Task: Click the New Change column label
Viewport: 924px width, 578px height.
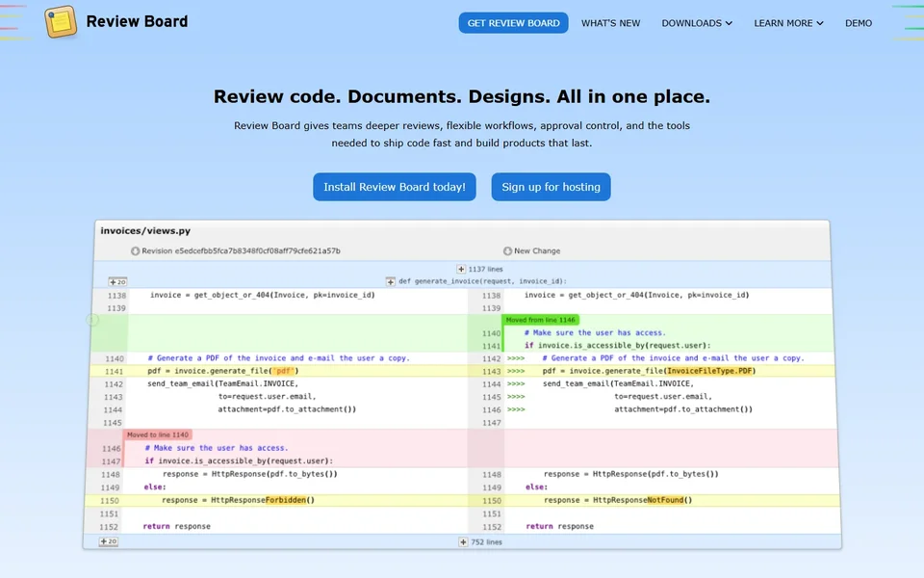Action: coord(537,250)
